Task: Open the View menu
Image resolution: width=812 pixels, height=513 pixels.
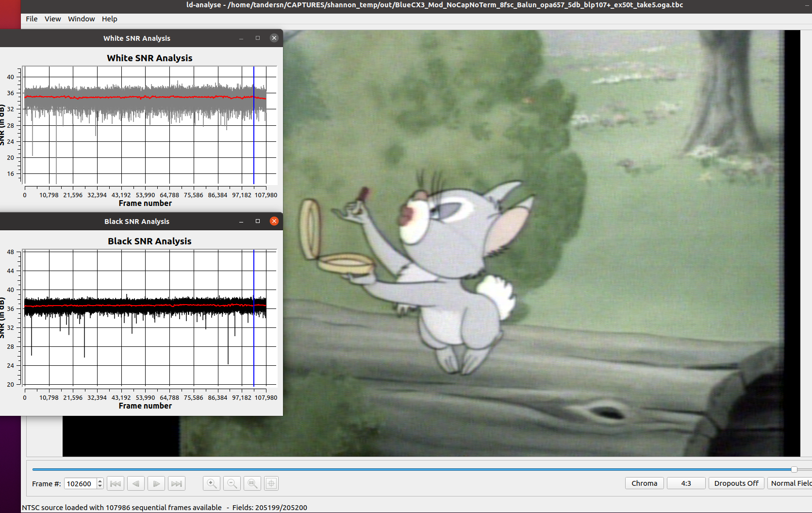Action: click(x=52, y=19)
